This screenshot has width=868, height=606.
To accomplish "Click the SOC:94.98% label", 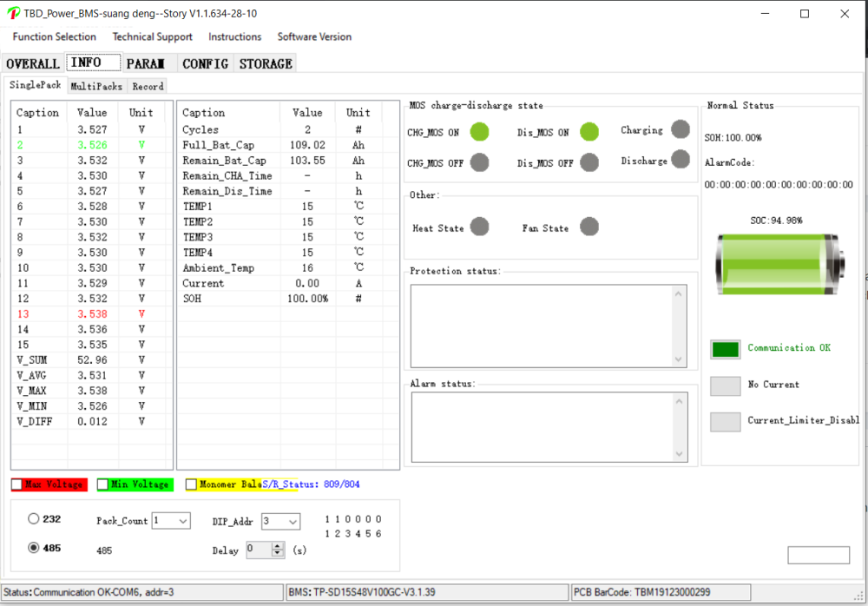I will [776, 221].
